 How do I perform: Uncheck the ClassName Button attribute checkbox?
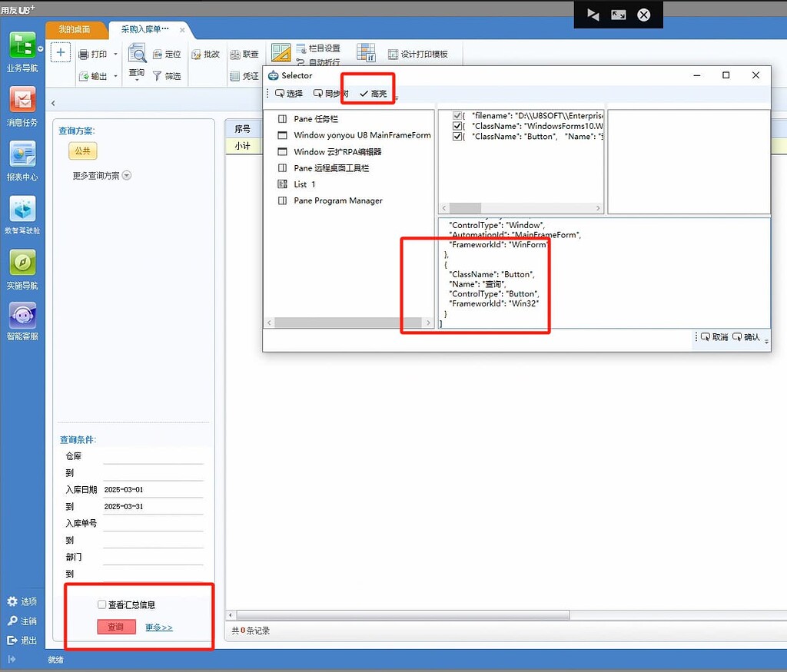pos(457,137)
